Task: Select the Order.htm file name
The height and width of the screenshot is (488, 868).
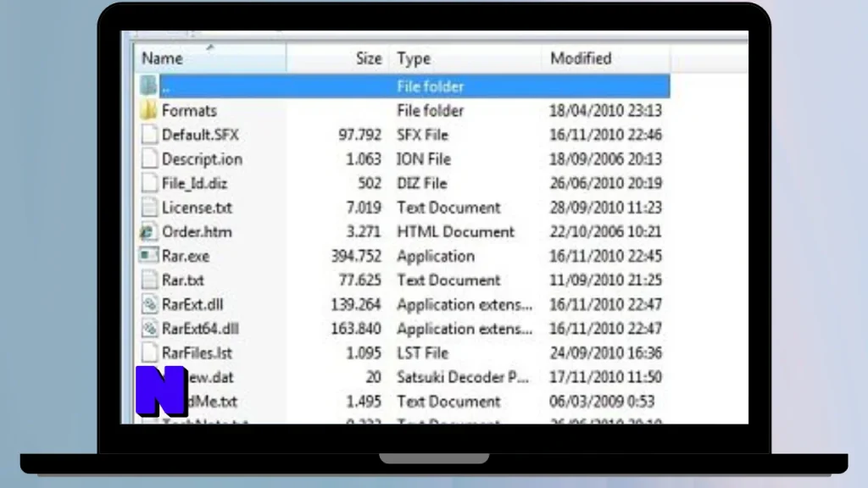Action: point(197,232)
